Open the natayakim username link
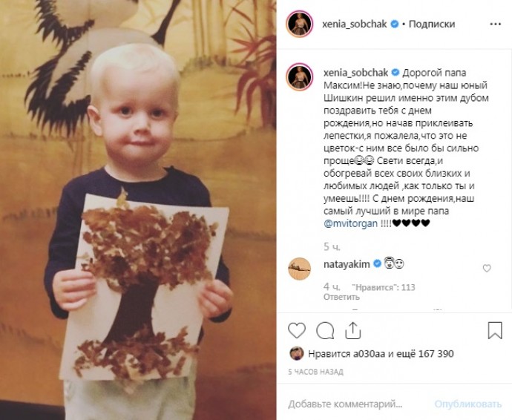This screenshot has height=420, width=512. pos(347,264)
